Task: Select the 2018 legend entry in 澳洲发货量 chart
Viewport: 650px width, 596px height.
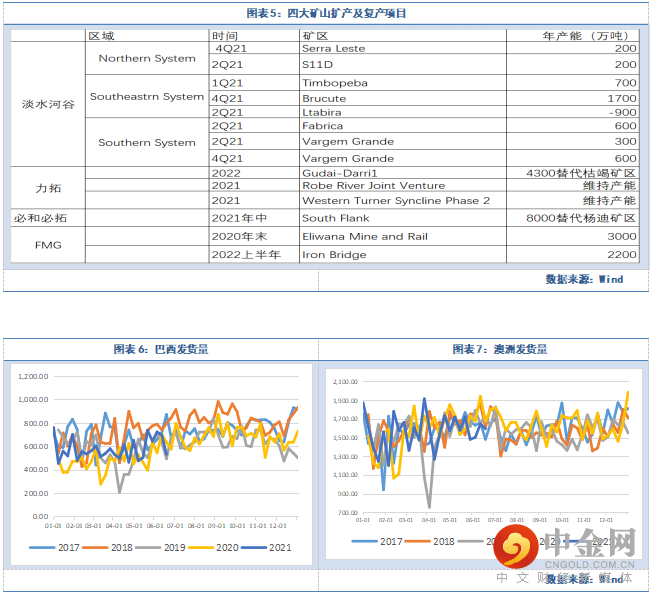Action: (431, 541)
